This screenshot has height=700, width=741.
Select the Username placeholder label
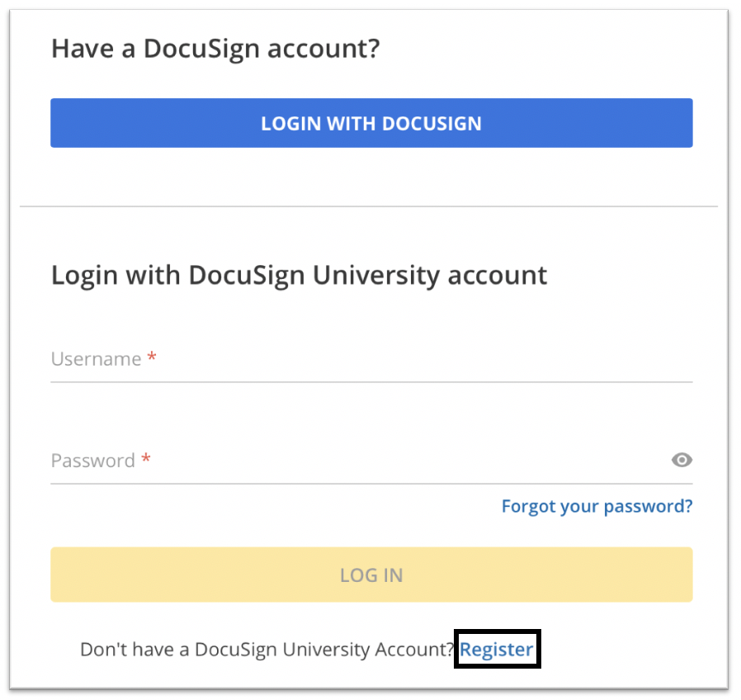(x=96, y=360)
